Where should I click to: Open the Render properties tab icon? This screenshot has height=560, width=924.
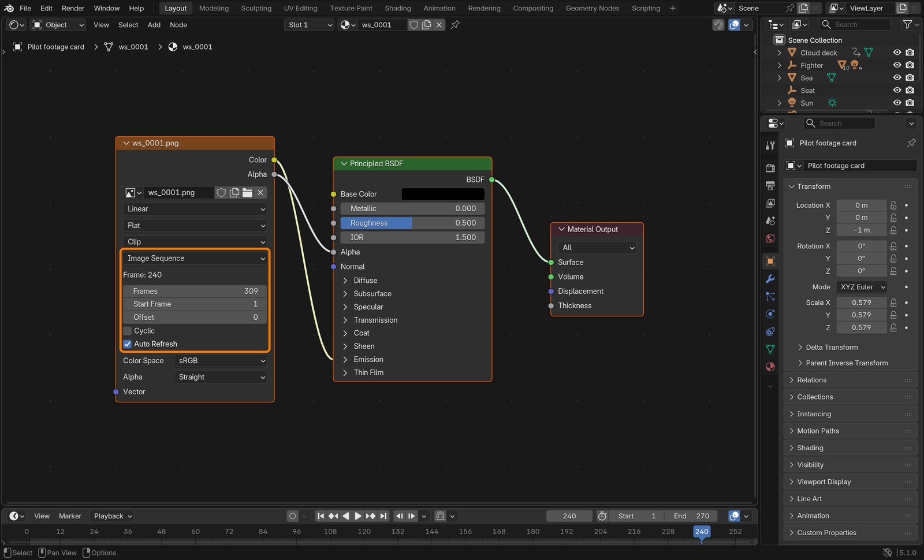click(770, 168)
